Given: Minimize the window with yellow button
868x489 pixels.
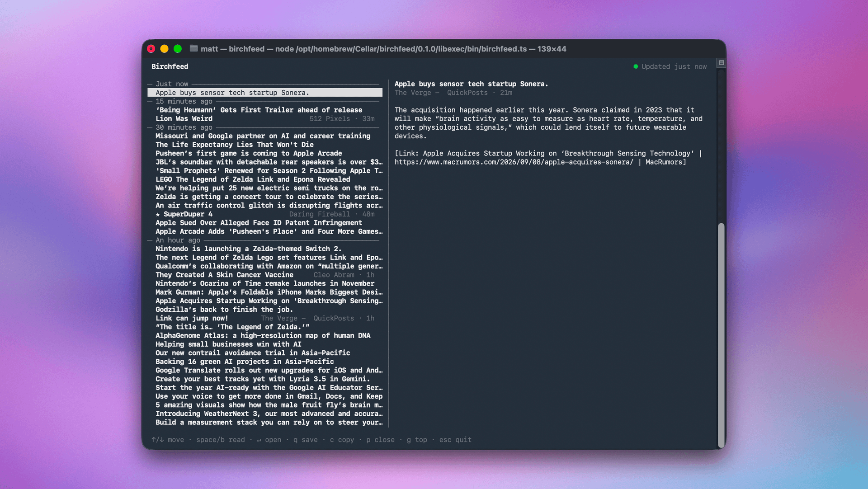Looking at the screenshot, I should click(x=165, y=49).
